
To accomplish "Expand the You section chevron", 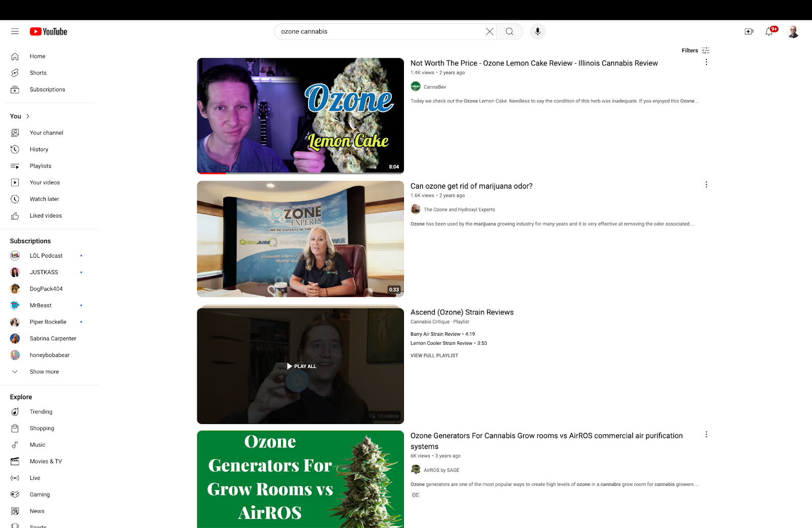I will tap(28, 116).
